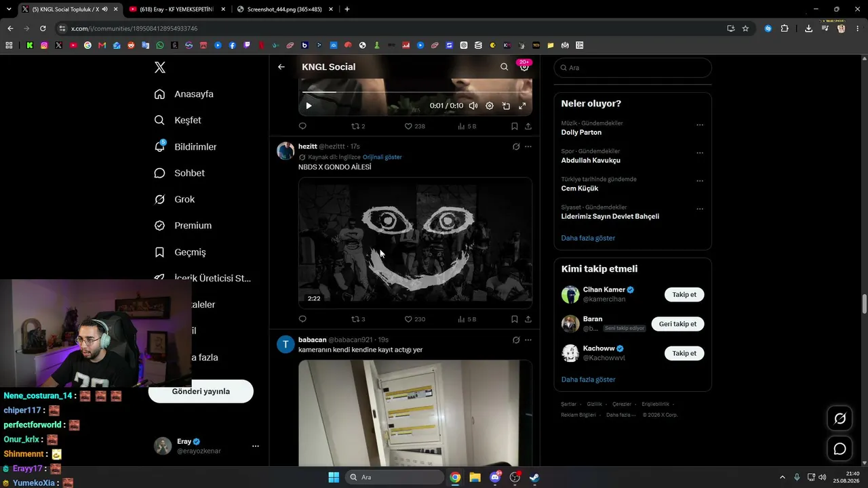Bookmark the post with 238 likes

(515, 126)
